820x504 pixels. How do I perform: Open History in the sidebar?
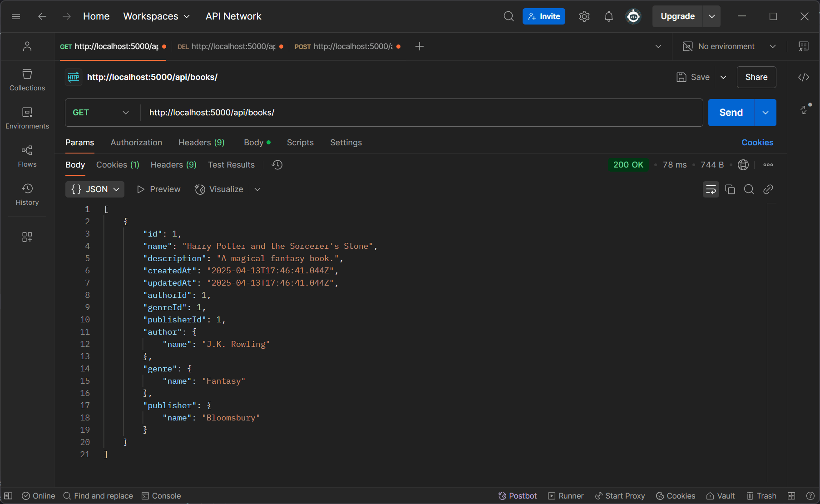pos(27,194)
